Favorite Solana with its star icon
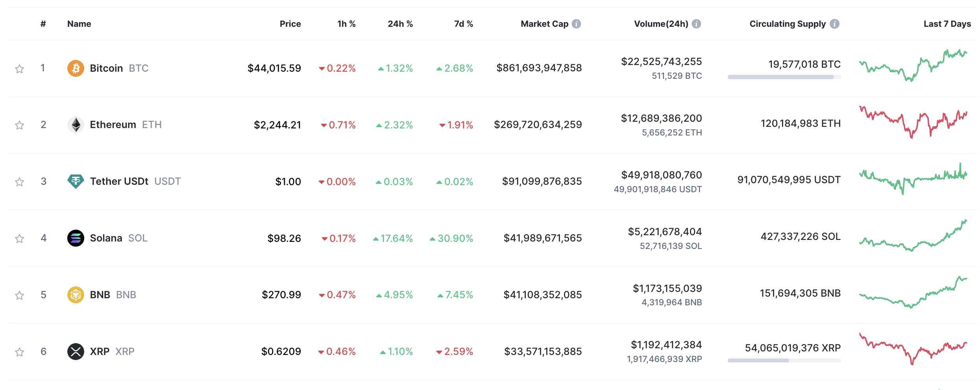The image size is (980, 390). coord(19,239)
